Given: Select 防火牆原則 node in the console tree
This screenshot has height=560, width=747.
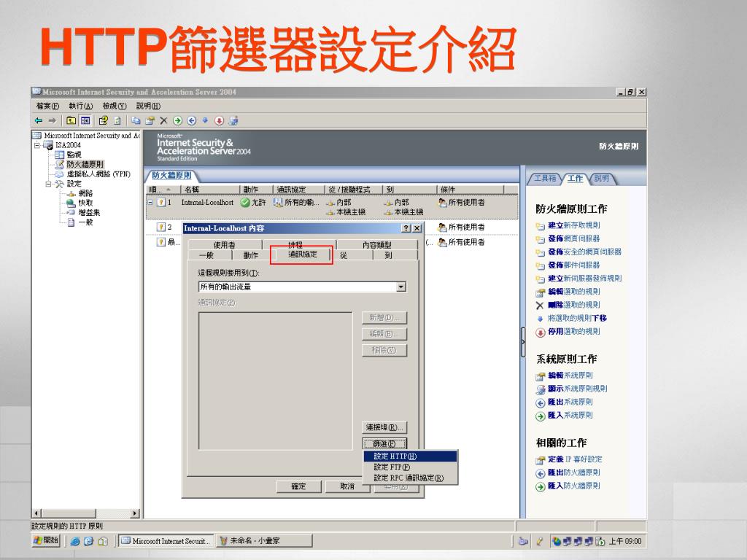Looking at the screenshot, I should (x=85, y=164).
